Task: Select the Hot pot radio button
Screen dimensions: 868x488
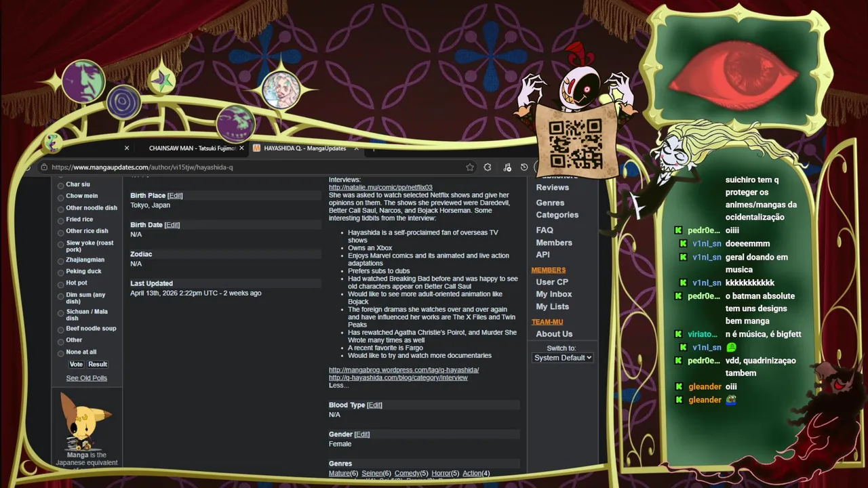Action: pos(60,283)
